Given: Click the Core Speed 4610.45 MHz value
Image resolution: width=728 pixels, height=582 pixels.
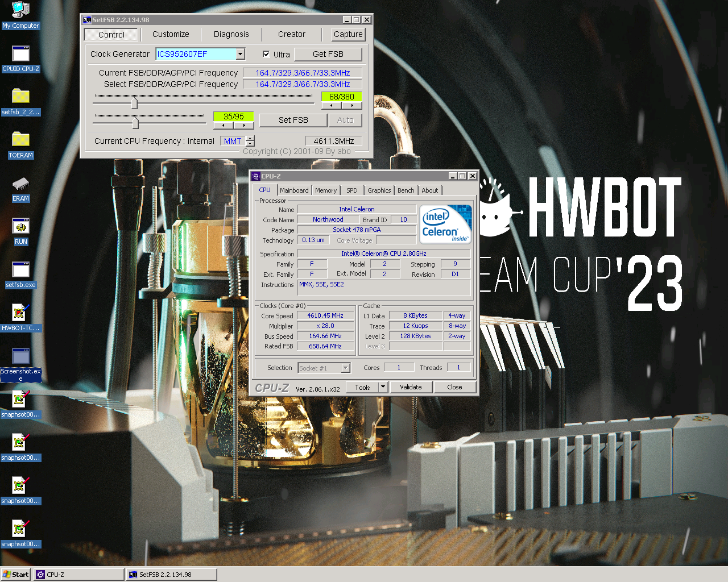Looking at the screenshot, I should pyautogui.click(x=325, y=315).
